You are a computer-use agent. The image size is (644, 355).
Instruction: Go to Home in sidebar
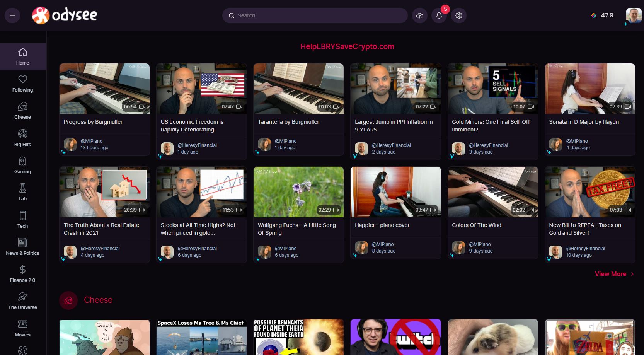(23, 57)
